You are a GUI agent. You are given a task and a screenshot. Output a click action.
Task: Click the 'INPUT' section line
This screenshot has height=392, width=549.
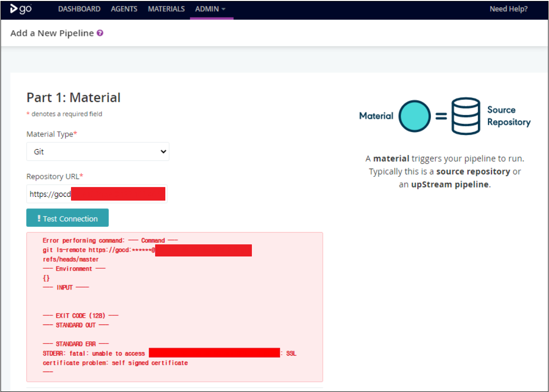pos(66,288)
